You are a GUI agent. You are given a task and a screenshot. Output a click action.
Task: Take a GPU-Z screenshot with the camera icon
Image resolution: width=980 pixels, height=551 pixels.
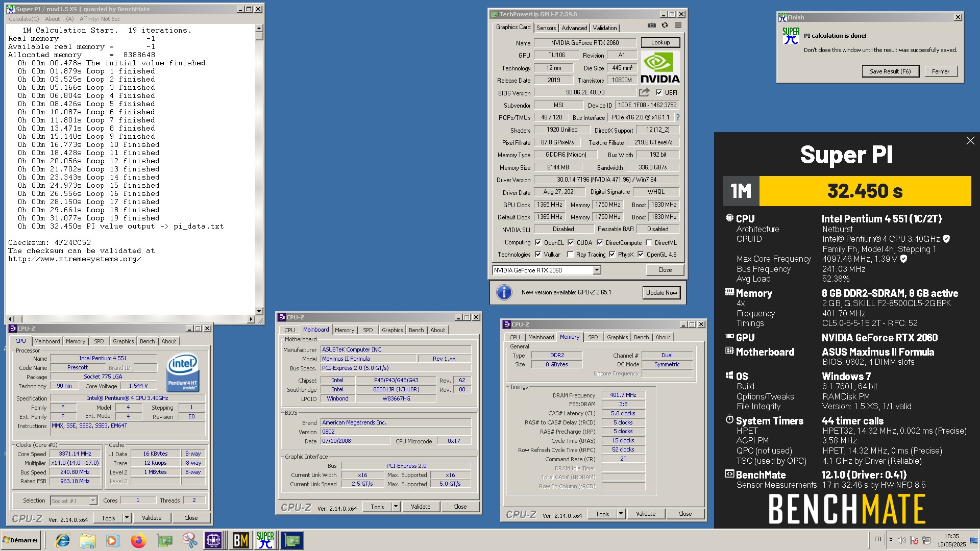(x=651, y=25)
